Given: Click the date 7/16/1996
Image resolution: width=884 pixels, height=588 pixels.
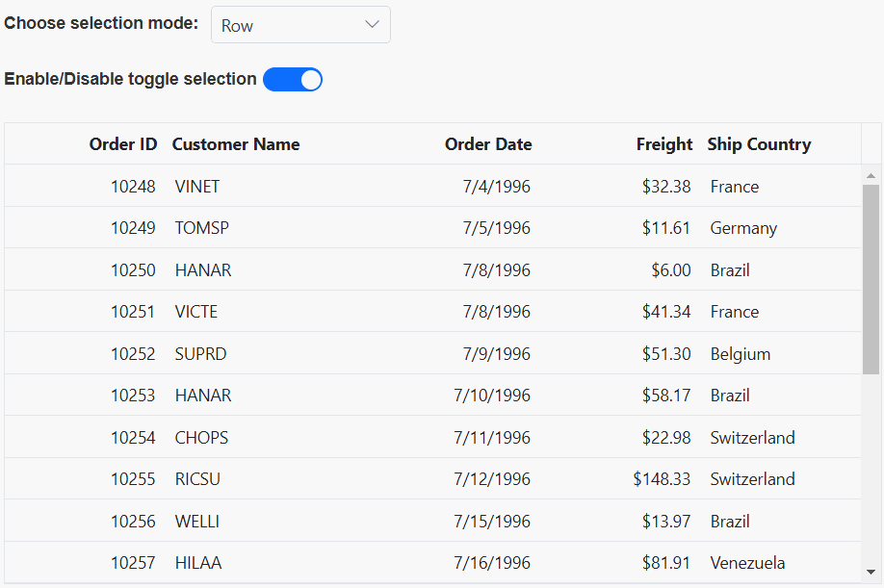Looking at the screenshot, I should pos(492,563).
